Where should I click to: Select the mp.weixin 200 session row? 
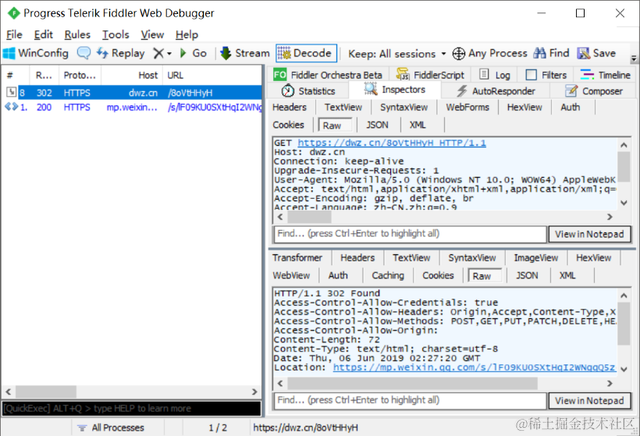point(131,107)
